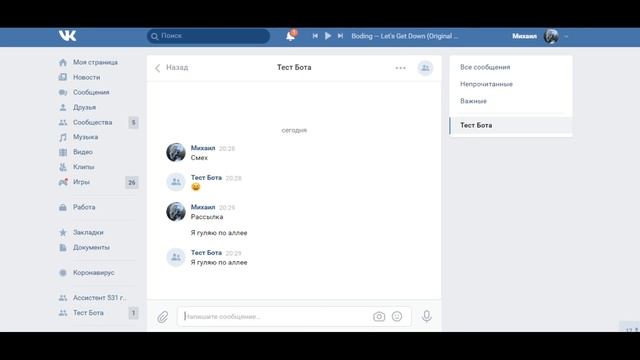
Task: Click Михаил's name on the Смех message
Action: (203, 148)
